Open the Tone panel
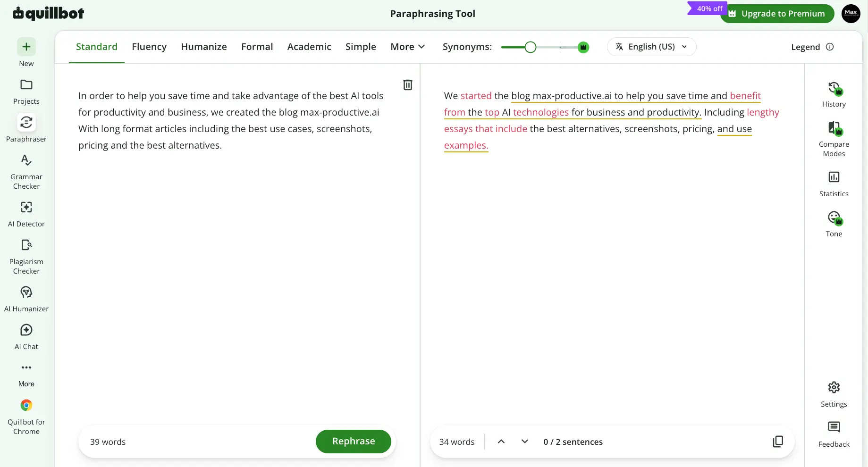 (x=834, y=224)
